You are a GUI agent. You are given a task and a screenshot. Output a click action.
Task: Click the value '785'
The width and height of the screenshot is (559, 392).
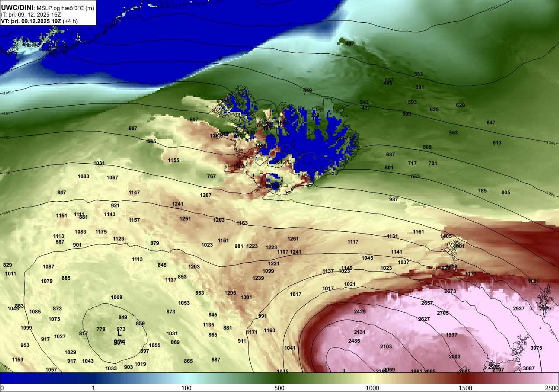pos(482,191)
